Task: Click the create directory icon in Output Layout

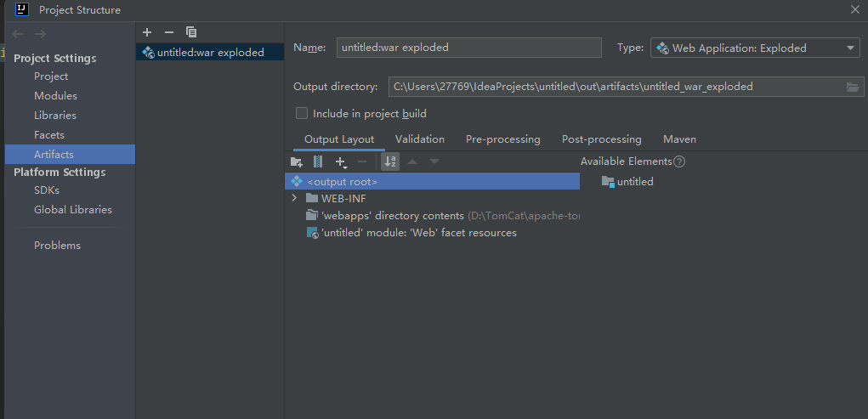Action: click(296, 161)
